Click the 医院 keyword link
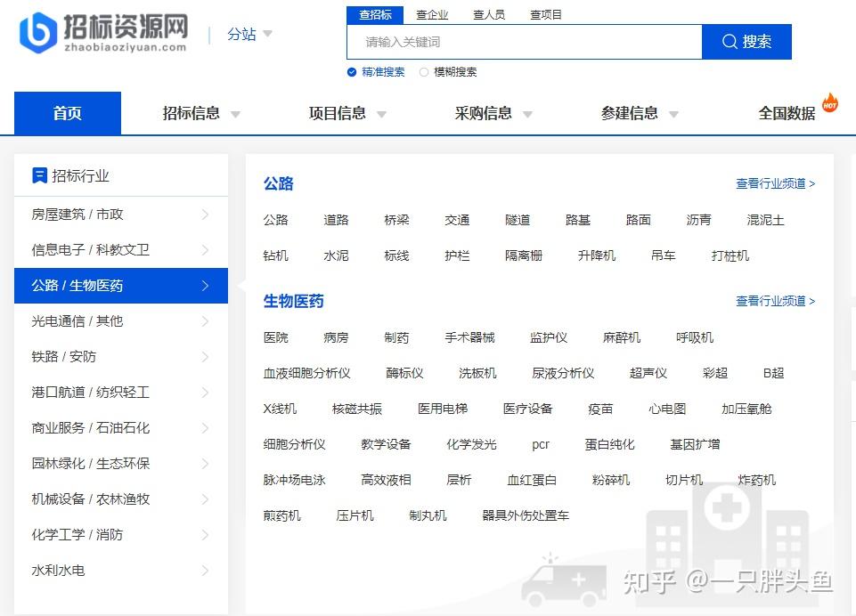Screen dimensions: 856x616 (276, 337)
